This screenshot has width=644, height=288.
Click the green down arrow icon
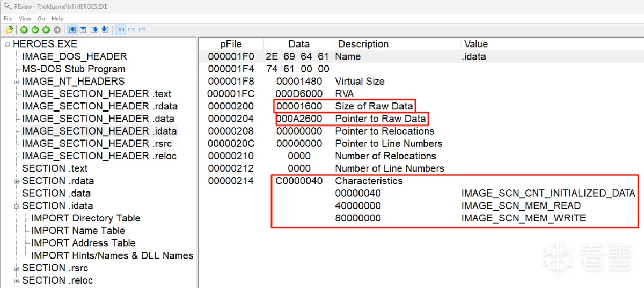pyautogui.click(x=35, y=29)
